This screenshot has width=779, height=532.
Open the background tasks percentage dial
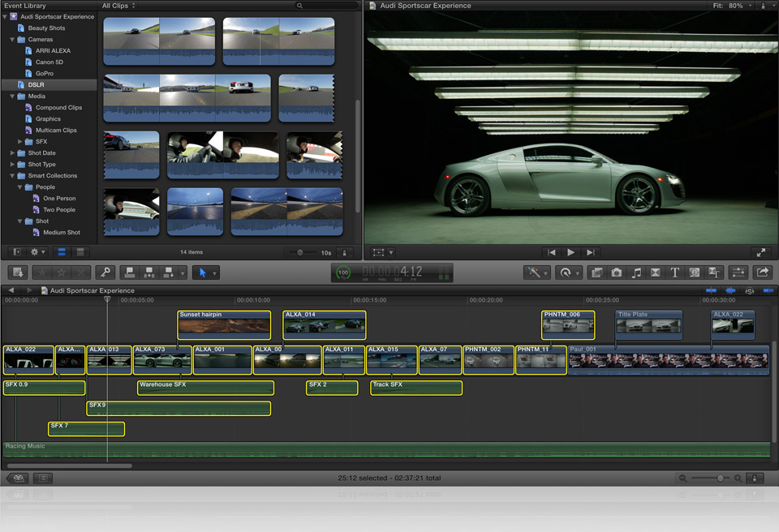point(342,272)
